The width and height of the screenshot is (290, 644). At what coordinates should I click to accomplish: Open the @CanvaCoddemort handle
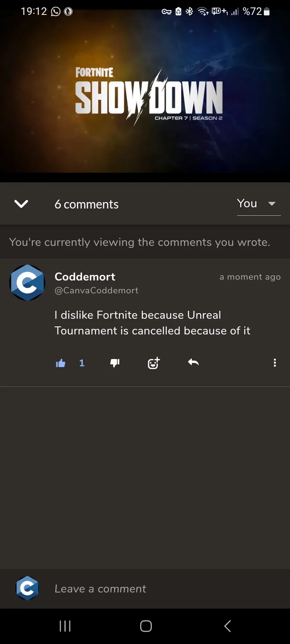click(x=96, y=290)
